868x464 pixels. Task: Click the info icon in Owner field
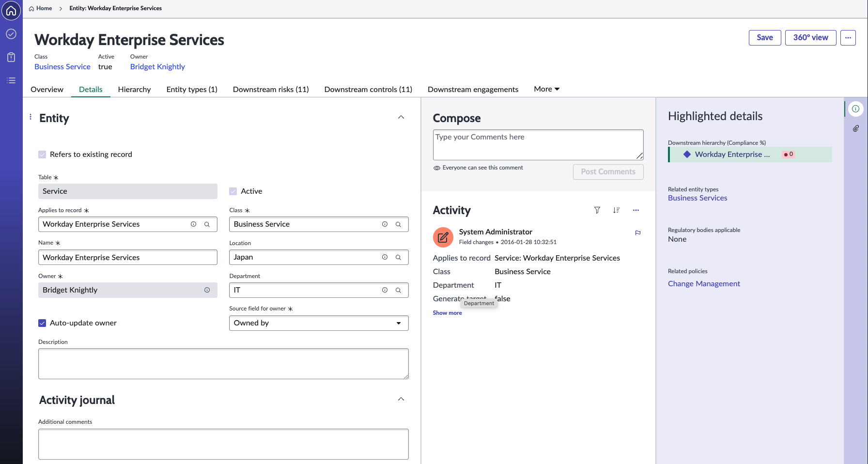(207, 290)
